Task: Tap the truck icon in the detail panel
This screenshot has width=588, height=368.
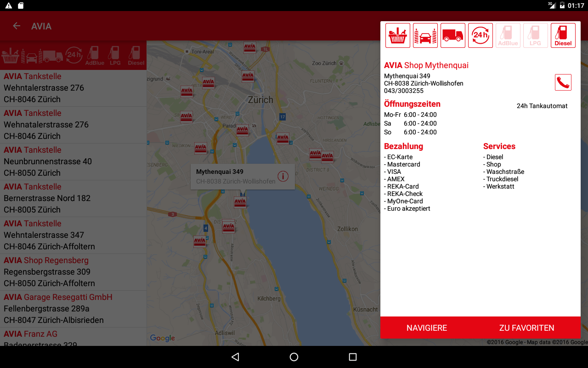Action: pyautogui.click(x=453, y=35)
